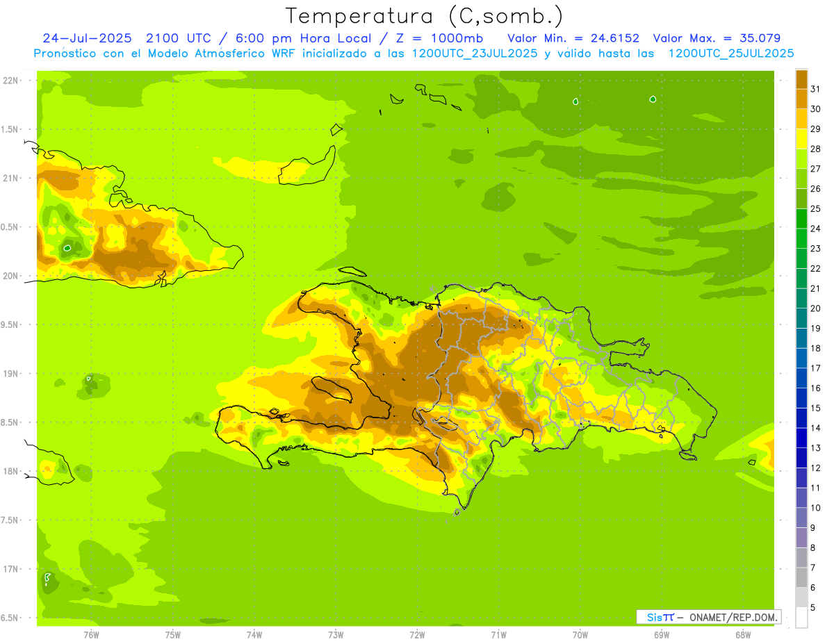834x644 pixels.
Task: Click the 72W longitude axis label
Action: 417,634
